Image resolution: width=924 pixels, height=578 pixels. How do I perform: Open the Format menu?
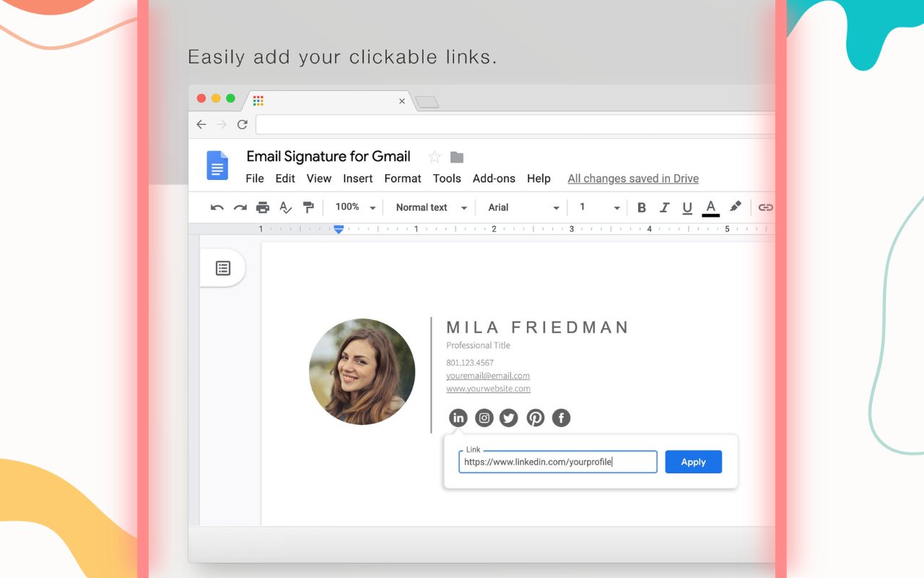pyautogui.click(x=402, y=178)
